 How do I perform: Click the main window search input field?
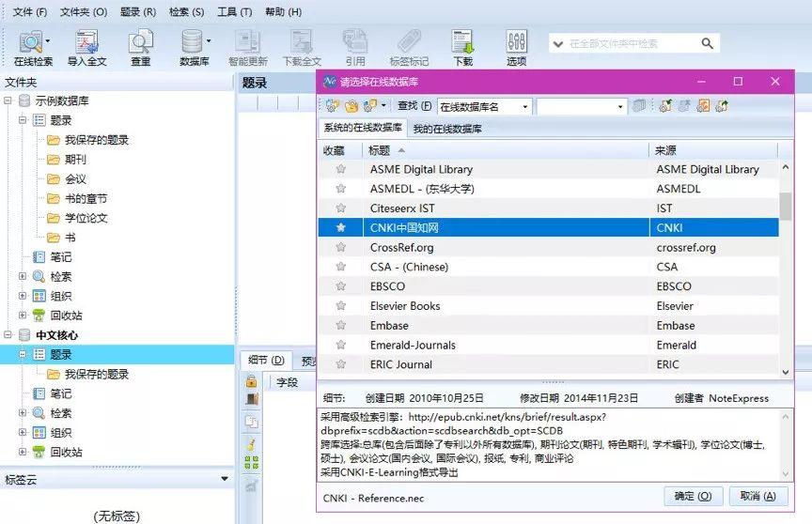(632, 44)
